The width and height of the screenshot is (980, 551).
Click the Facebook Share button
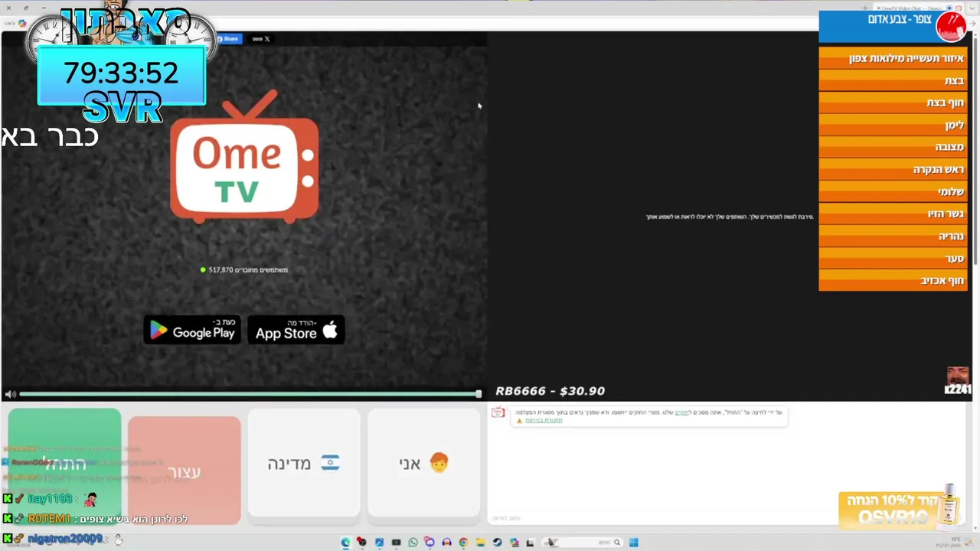pyautogui.click(x=228, y=38)
